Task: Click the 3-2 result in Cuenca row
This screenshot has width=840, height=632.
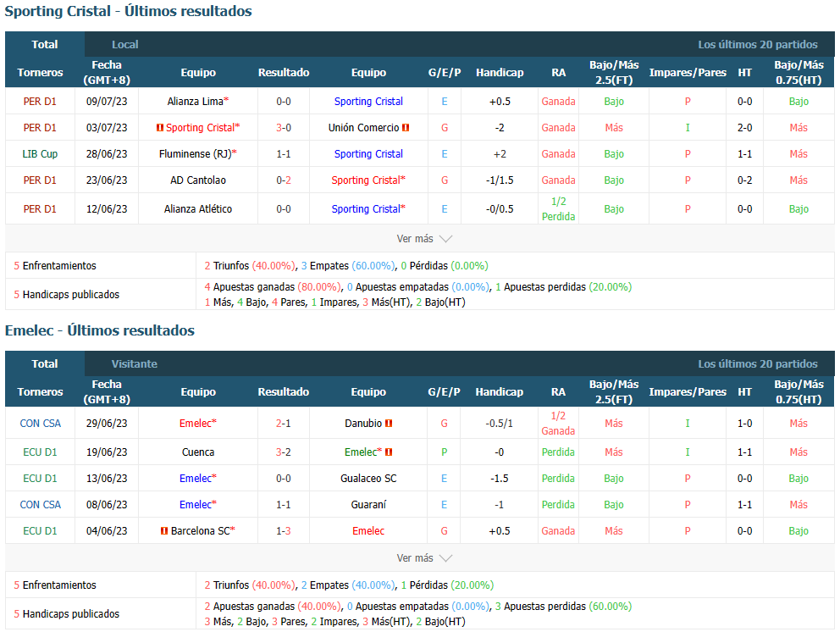Action: [x=284, y=452]
